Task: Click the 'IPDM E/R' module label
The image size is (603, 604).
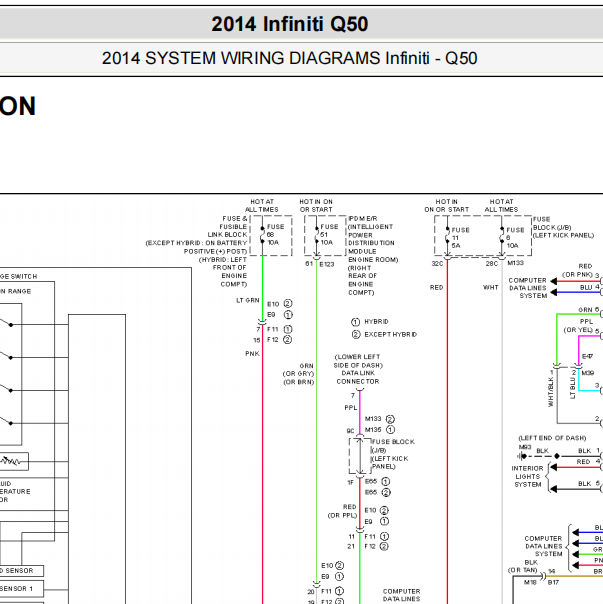Action: pos(363,218)
